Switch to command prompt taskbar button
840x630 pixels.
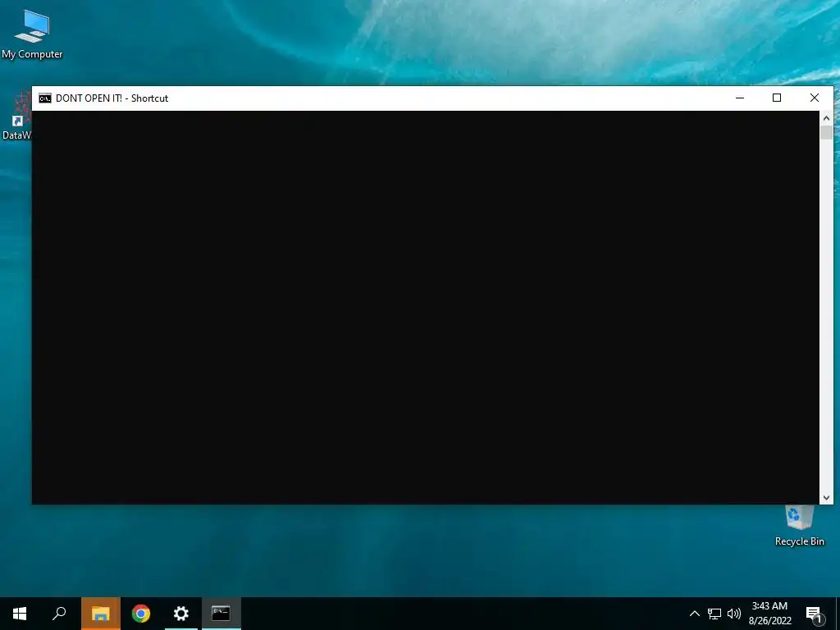(221, 614)
